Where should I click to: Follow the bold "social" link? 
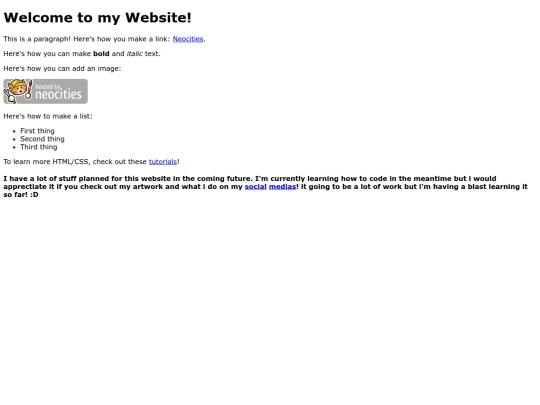256,187
